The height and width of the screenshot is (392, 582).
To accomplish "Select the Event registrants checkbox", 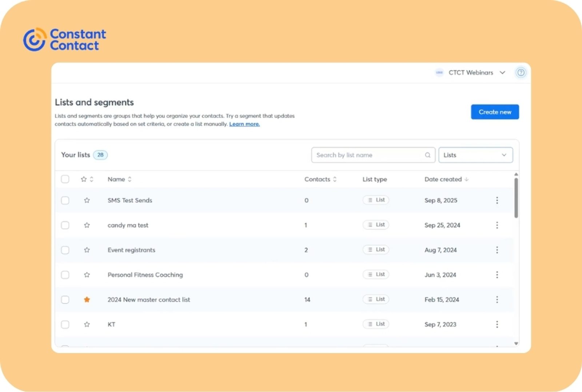I will tap(65, 250).
